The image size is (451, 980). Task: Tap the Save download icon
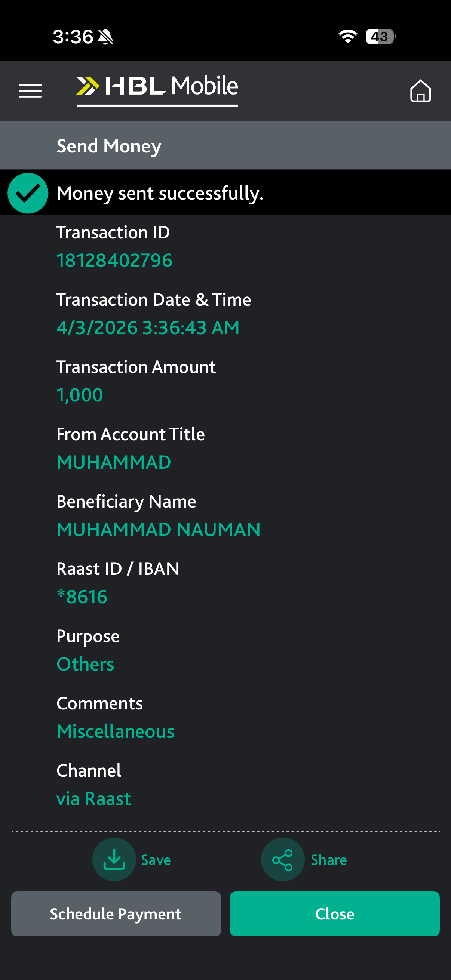coord(114,859)
